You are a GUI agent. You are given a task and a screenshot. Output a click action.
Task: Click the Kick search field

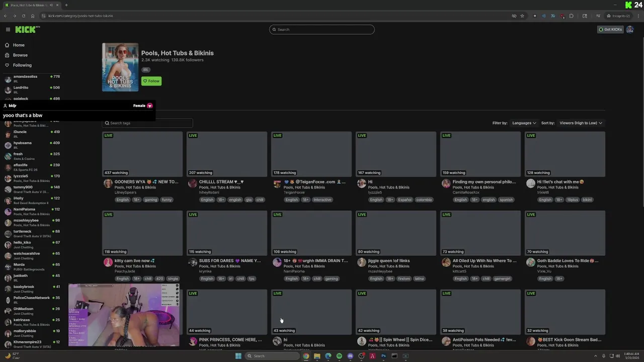pos(322,30)
